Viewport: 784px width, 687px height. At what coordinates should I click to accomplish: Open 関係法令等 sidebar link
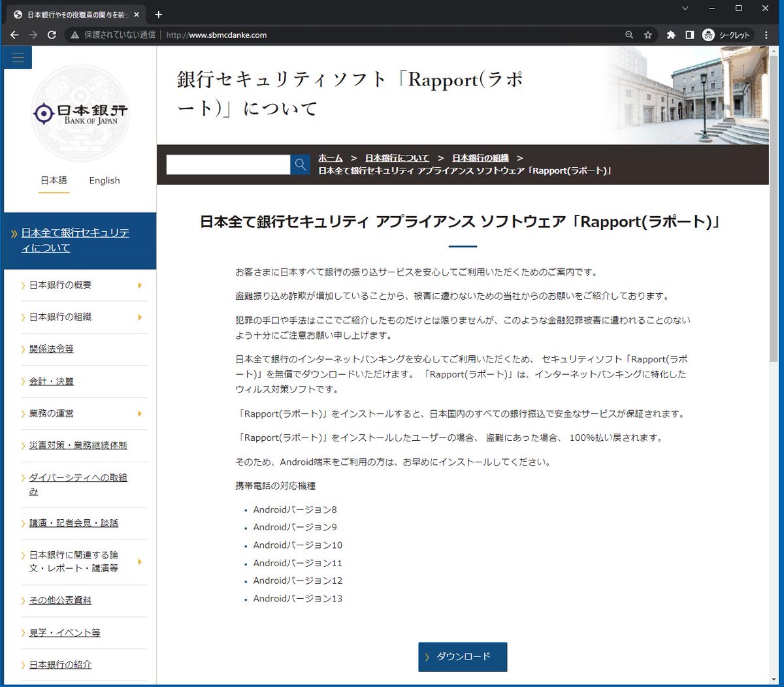tap(52, 349)
